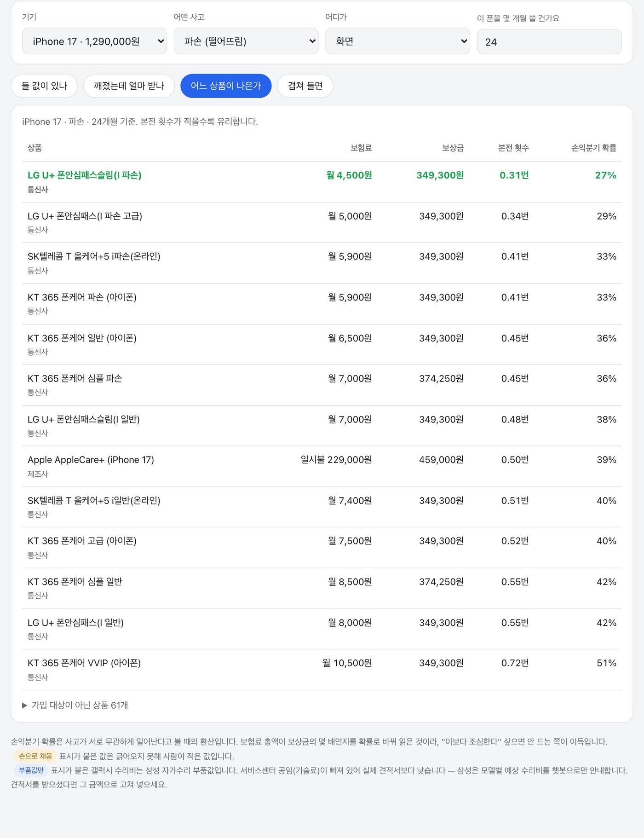Click the 부품값만 badge
This screenshot has width=644, height=838.
tap(31, 770)
